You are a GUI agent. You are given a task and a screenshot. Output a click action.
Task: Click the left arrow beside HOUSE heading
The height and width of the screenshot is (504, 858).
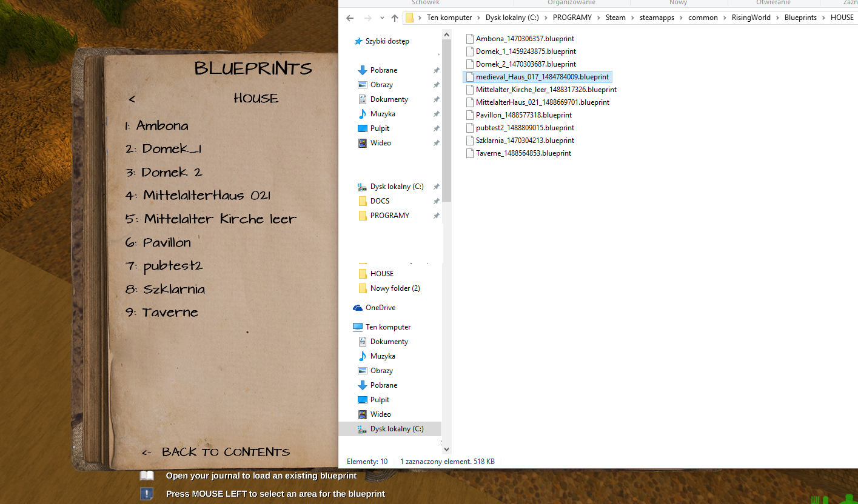[x=132, y=99]
